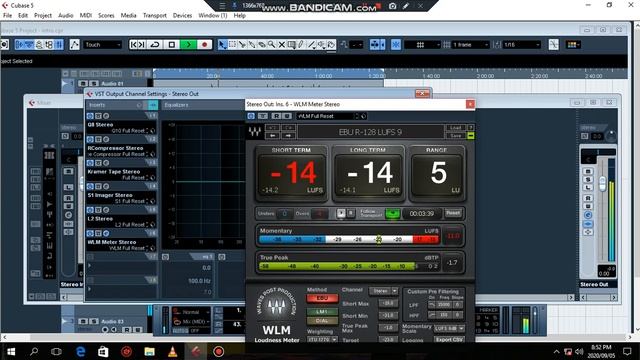Open the color palette selector icon

point(573,44)
